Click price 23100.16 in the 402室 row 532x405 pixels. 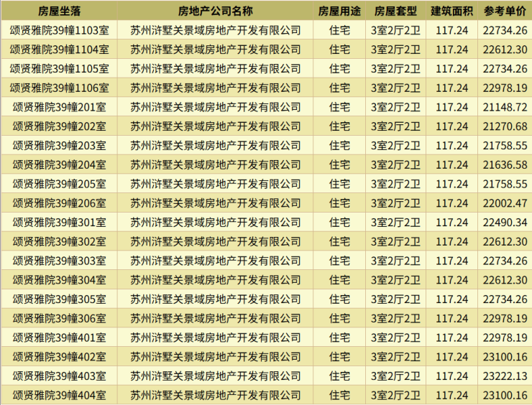point(505,357)
